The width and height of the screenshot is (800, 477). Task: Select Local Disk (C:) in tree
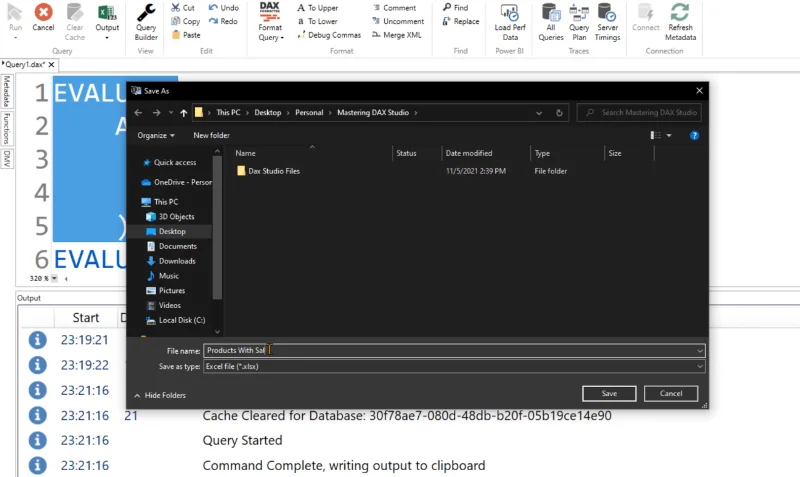click(176, 320)
